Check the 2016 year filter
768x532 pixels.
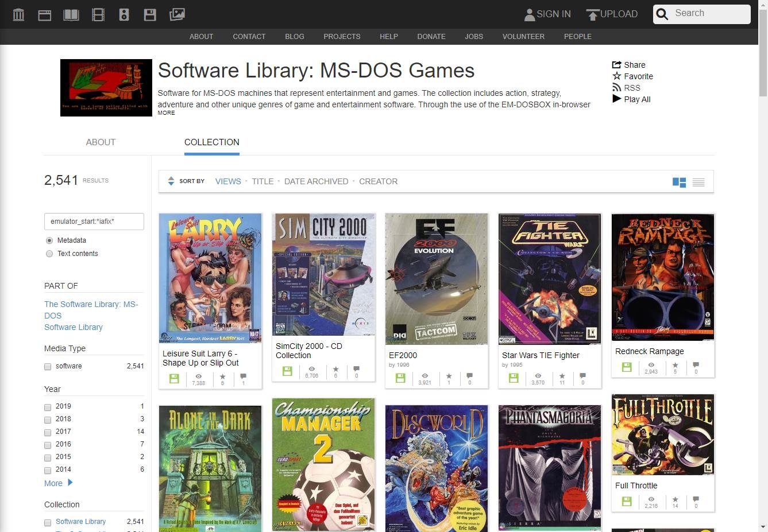pyautogui.click(x=48, y=445)
